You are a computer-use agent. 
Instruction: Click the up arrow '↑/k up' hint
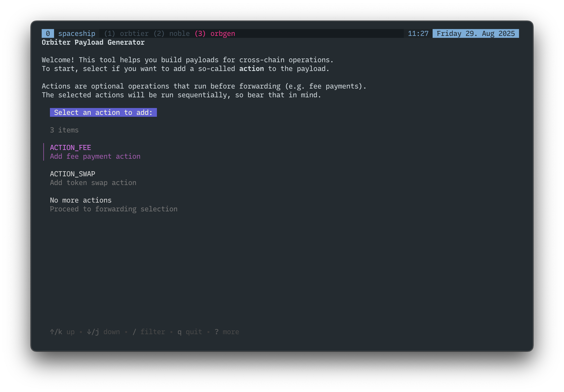click(62, 332)
